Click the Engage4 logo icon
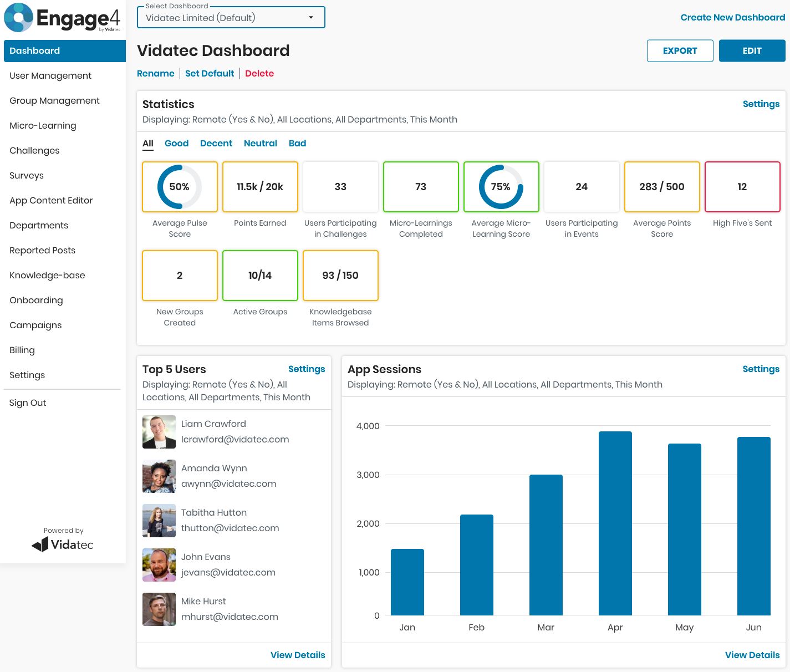 point(19,18)
